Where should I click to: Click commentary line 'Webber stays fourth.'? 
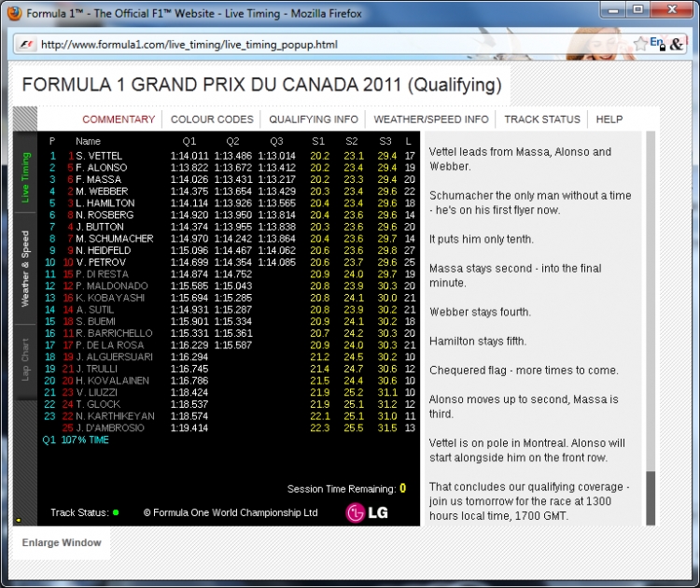480,312
